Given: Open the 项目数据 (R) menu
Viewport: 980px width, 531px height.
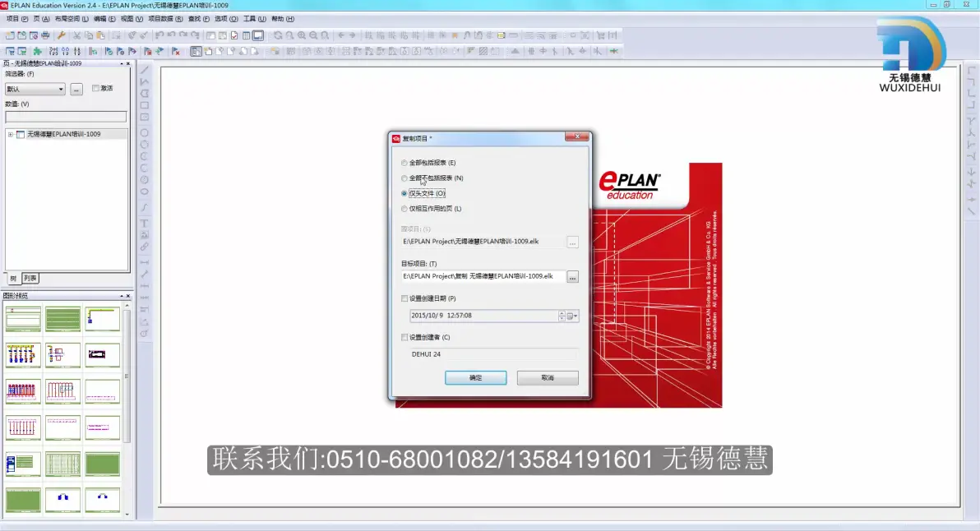Looking at the screenshot, I should click(165, 19).
